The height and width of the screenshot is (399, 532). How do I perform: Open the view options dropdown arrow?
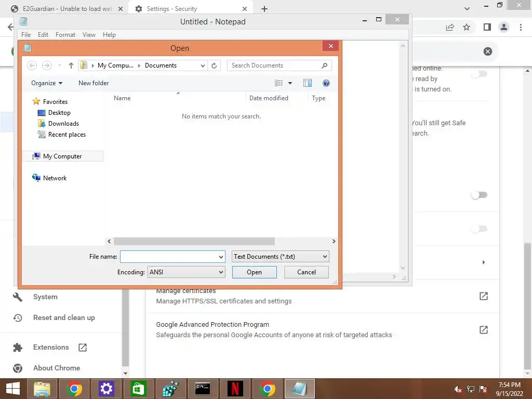click(x=290, y=83)
